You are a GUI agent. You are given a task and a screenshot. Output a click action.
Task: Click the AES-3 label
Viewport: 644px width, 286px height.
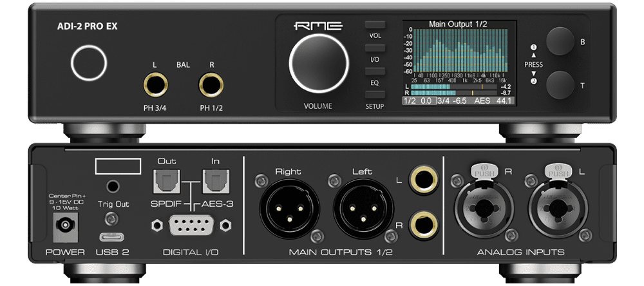217,204
